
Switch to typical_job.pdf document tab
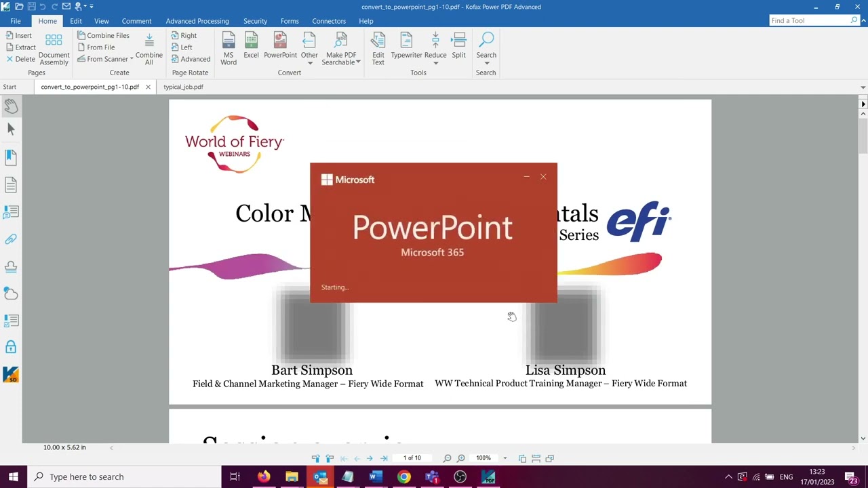pyautogui.click(x=183, y=87)
